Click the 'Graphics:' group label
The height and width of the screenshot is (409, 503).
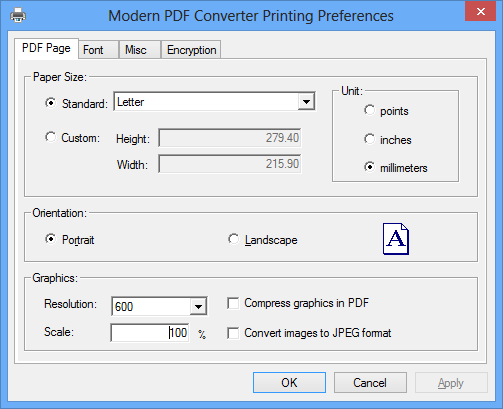55,278
